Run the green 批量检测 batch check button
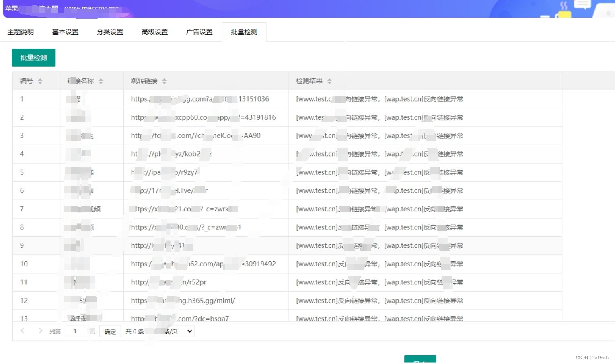Viewport: 615px width, 364px height. [x=33, y=57]
